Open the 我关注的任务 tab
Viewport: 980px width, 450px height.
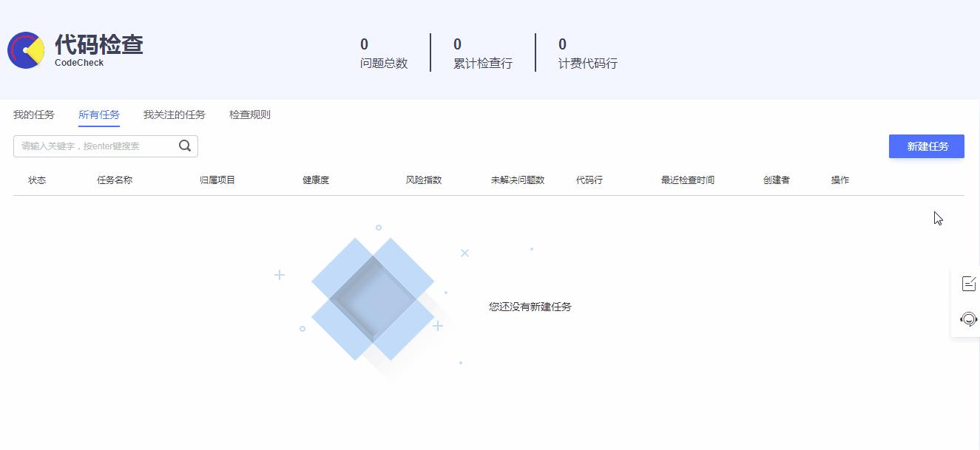pyautogui.click(x=173, y=115)
